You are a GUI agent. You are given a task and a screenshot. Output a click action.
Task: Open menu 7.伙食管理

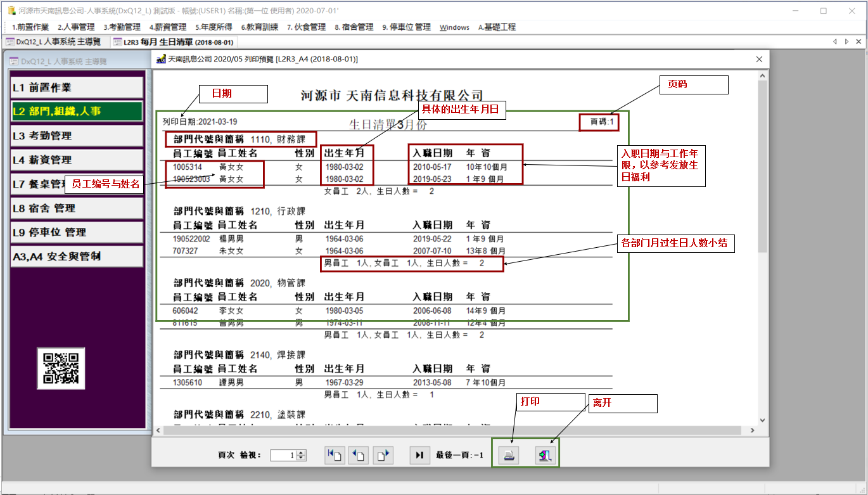(306, 27)
